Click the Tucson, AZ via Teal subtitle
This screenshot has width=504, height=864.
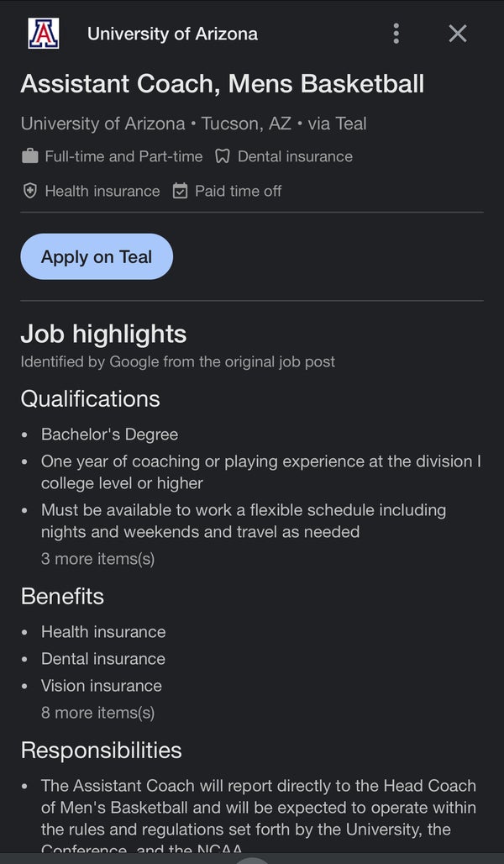point(283,124)
